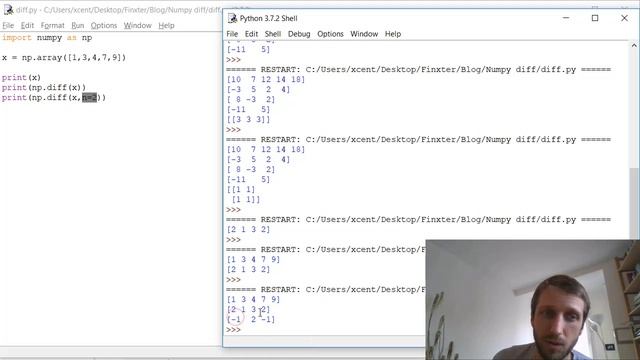Click the Python Shell title bar icon
640x360 pixels.
pos(232,18)
